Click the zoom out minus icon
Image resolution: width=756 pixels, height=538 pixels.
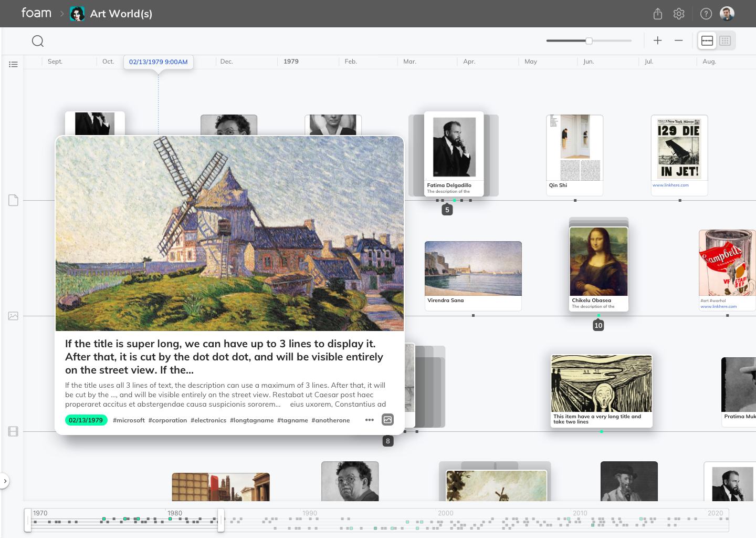coord(679,40)
